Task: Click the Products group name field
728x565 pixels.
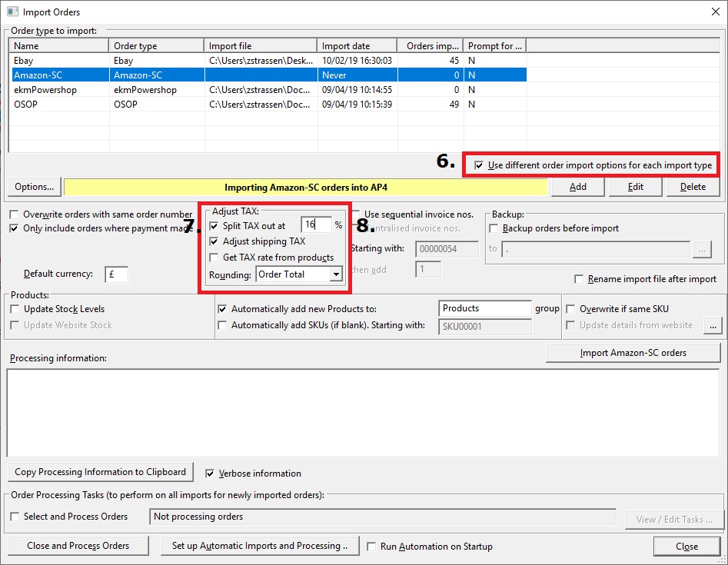Action: pos(485,308)
